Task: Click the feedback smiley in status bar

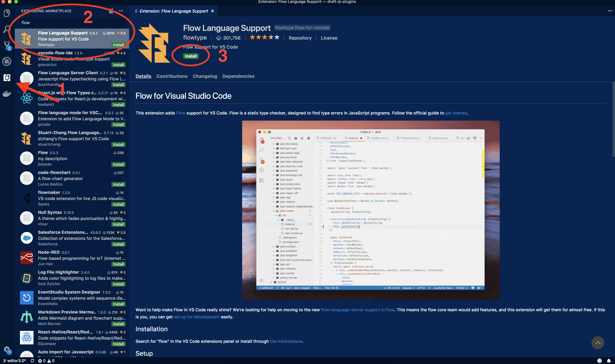Action: 600,361
